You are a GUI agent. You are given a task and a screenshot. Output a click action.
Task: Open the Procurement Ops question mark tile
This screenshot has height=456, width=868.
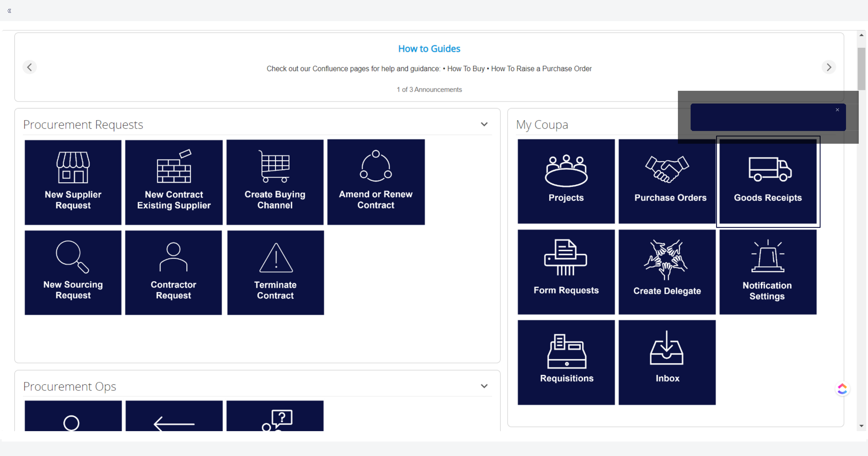(x=275, y=416)
